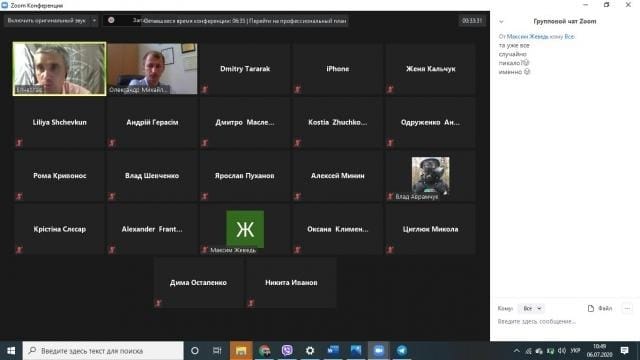Open Word from the taskbar

pyautogui.click(x=333, y=350)
